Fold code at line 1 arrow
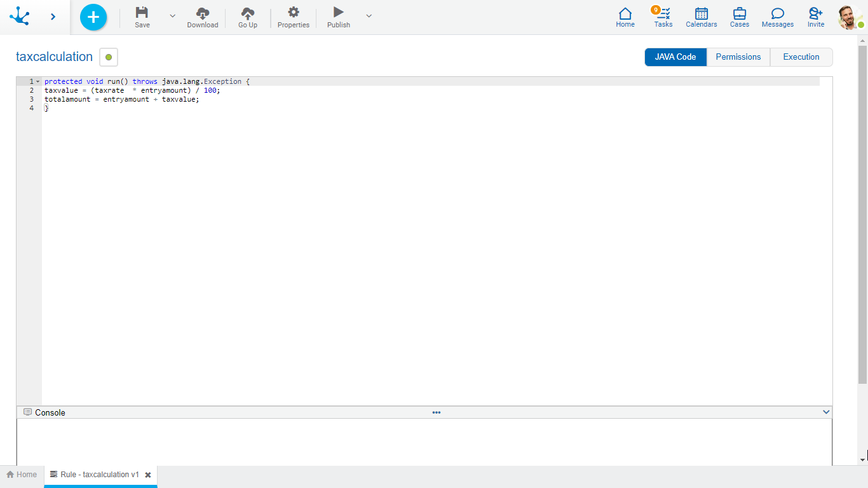The width and height of the screenshot is (868, 488). (x=38, y=82)
